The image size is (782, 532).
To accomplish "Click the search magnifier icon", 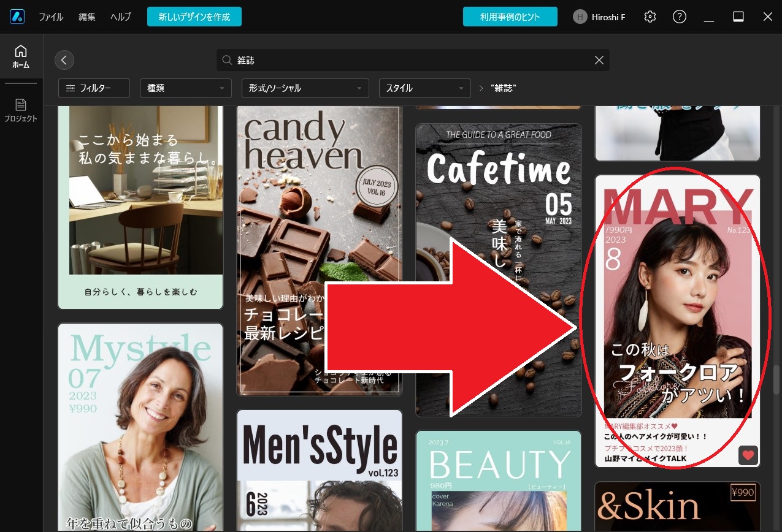I will 227,60.
